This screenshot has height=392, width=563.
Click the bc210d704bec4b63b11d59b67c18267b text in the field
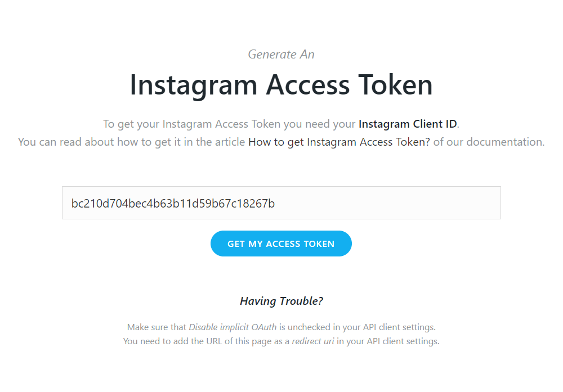[173, 204]
